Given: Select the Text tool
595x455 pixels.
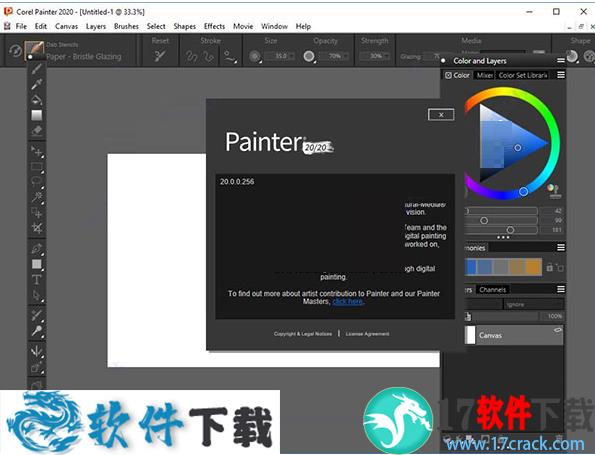Looking at the screenshot, I should [x=36, y=280].
